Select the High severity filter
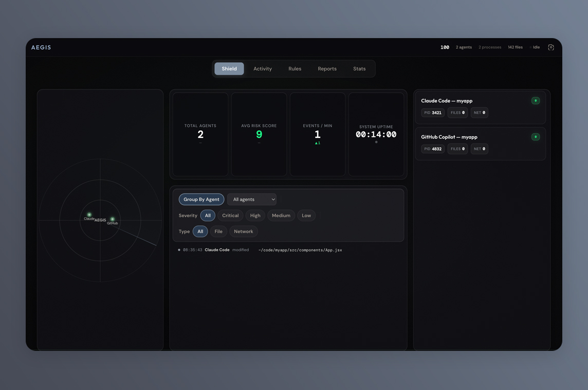 point(255,216)
